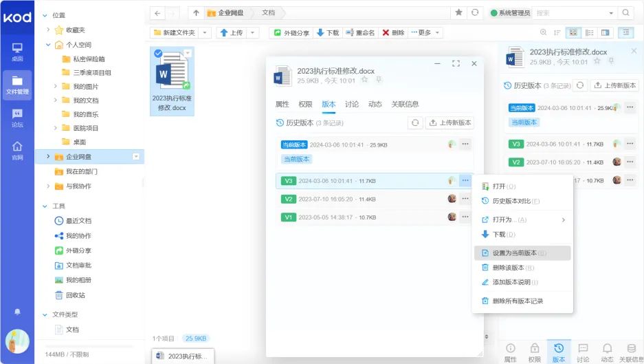Open the 官网 home sidebar icon
644x364 pixels.
coord(17,151)
